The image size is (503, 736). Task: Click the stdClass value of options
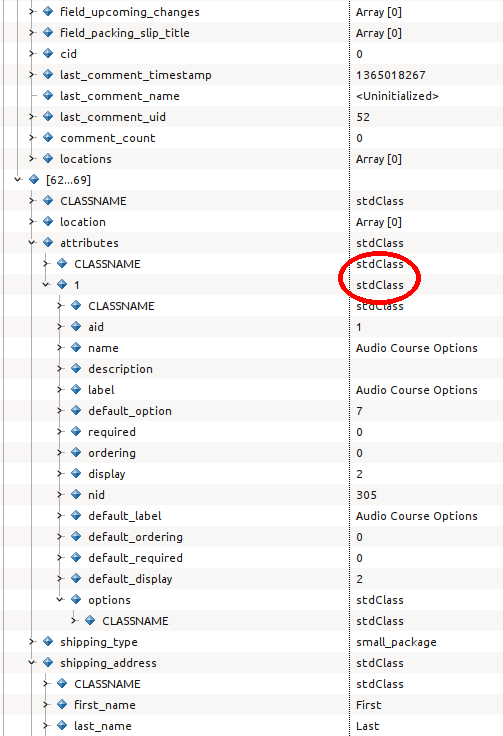[380, 600]
